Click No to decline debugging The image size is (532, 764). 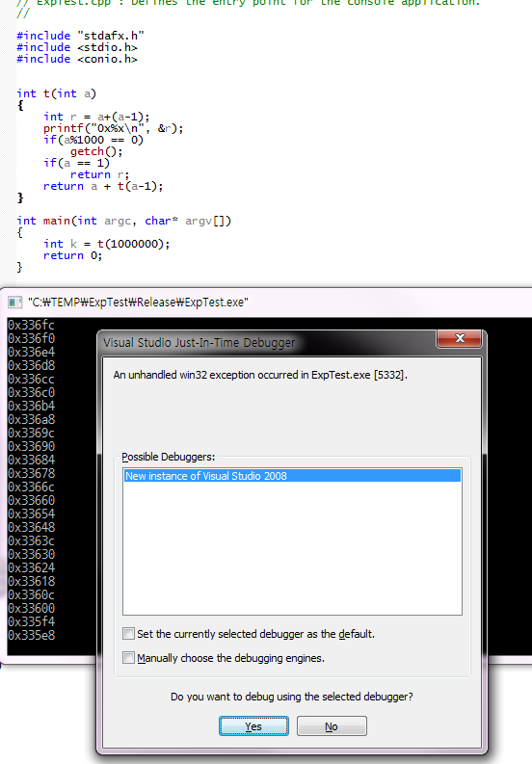(x=332, y=726)
